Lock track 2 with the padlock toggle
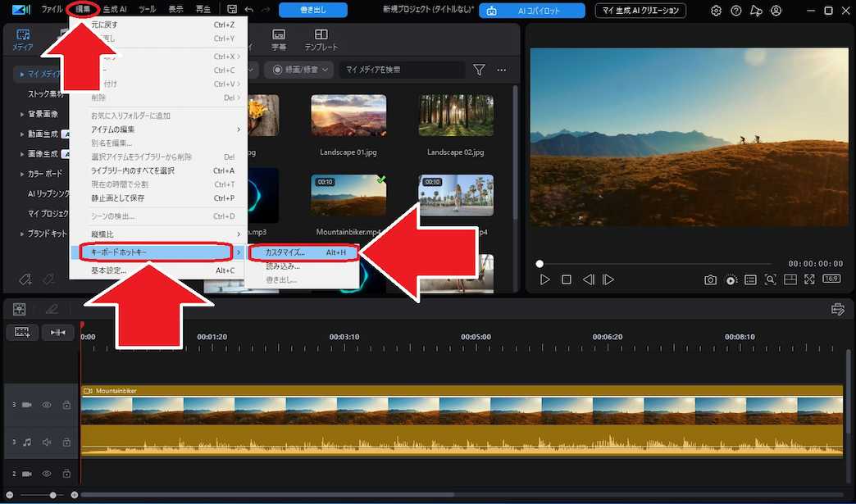The width and height of the screenshot is (856, 504). coord(66,473)
